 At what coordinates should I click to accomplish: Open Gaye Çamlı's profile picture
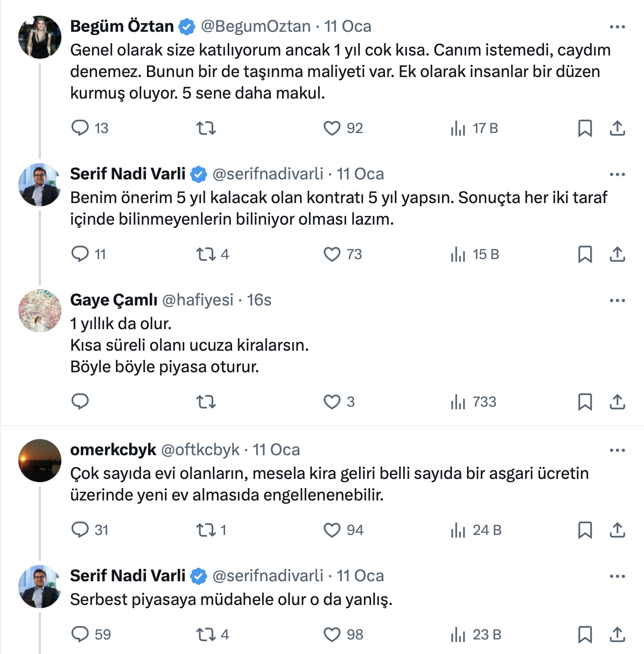40,311
